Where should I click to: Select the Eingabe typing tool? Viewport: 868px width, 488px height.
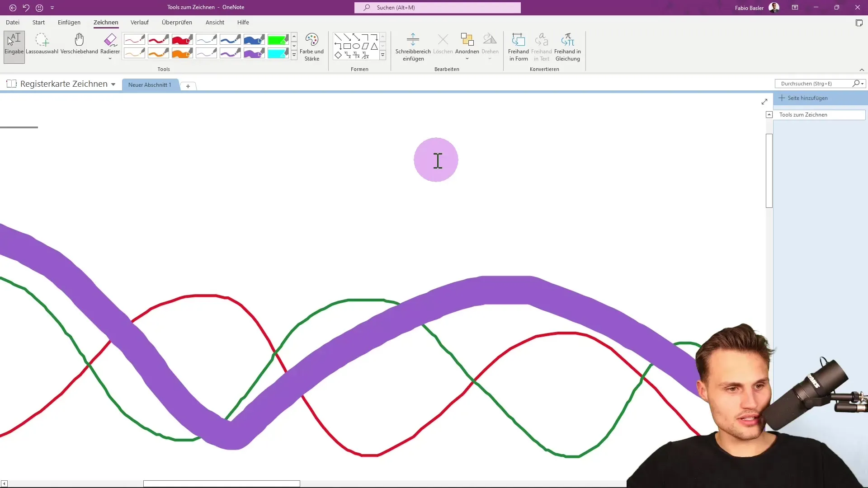[x=14, y=47]
